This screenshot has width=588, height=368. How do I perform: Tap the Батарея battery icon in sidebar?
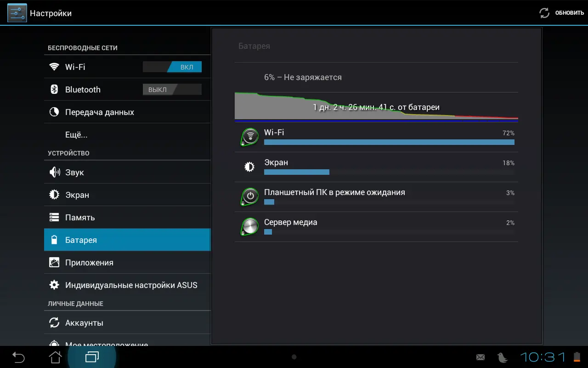coord(54,240)
